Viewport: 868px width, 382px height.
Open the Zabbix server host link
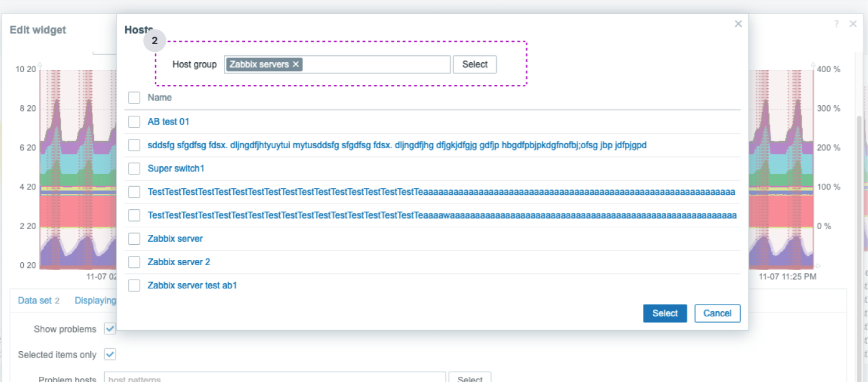tap(175, 238)
